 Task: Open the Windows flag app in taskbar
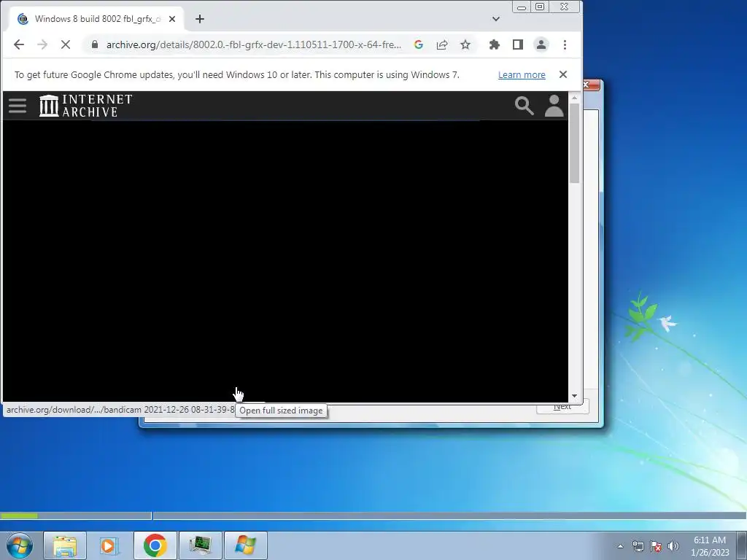245,545
